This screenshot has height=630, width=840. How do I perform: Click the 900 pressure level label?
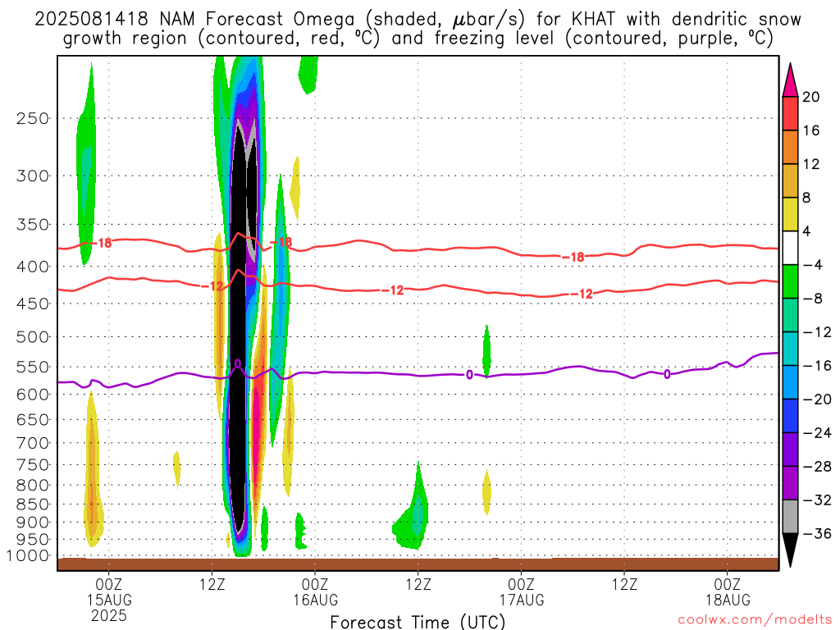[x=33, y=523]
